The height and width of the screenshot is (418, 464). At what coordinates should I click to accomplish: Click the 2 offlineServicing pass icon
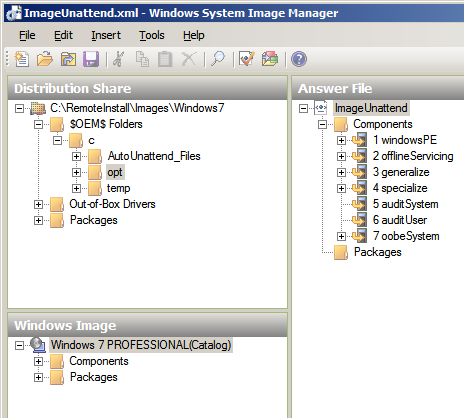point(359,156)
